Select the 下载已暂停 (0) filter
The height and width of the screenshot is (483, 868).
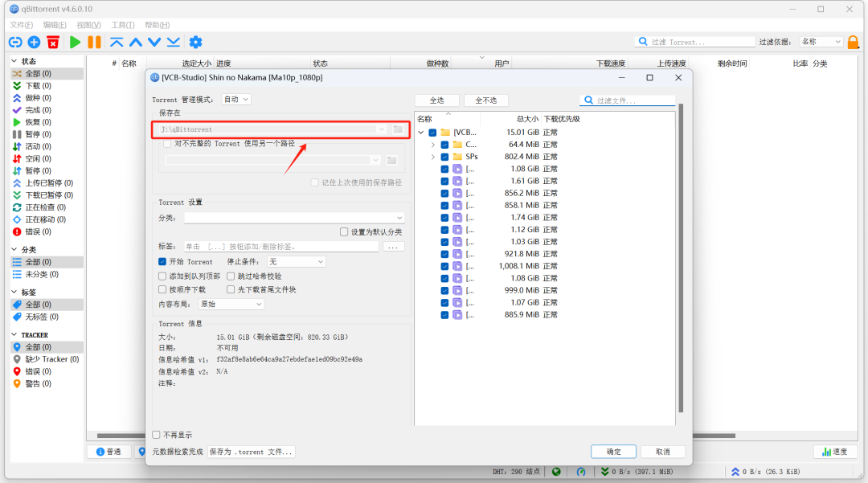point(47,195)
